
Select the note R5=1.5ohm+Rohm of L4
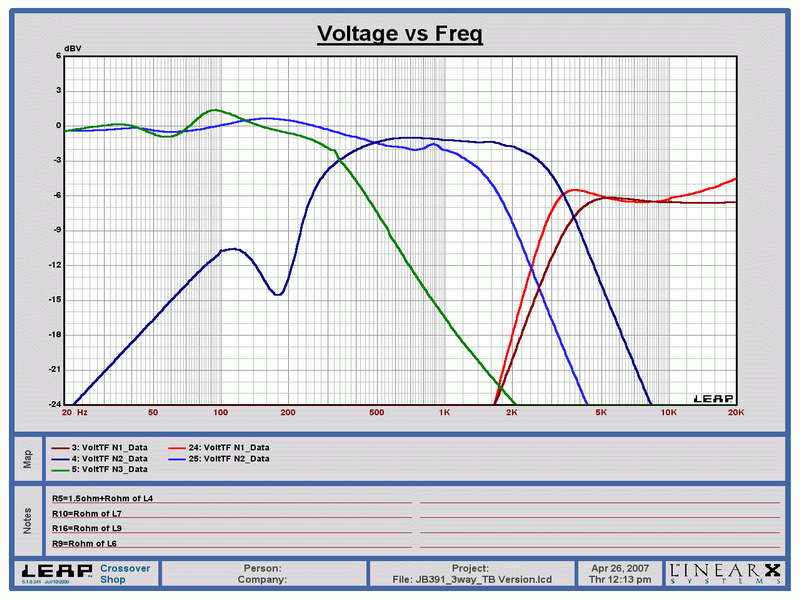(x=103, y=497)
